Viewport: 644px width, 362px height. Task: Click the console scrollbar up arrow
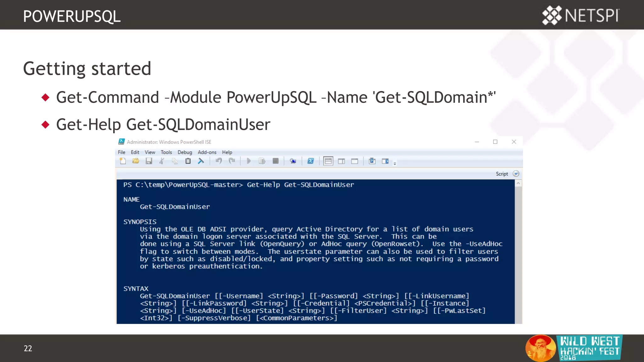[518, 183]
